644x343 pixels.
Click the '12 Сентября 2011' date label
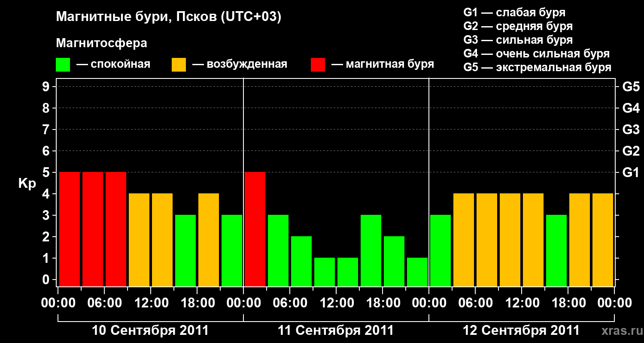pos(521,331)
